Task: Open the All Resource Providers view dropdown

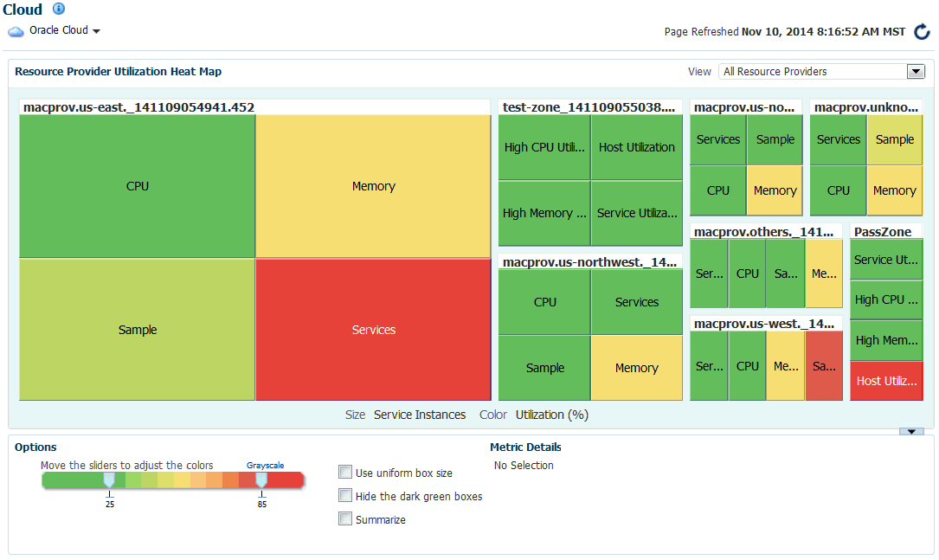Action: point(916,71)
